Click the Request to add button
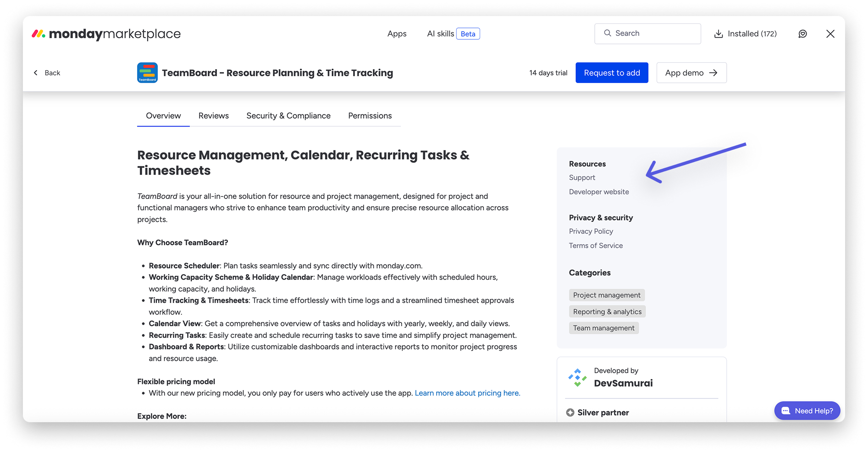868x452 pixels. pos(612,73)
